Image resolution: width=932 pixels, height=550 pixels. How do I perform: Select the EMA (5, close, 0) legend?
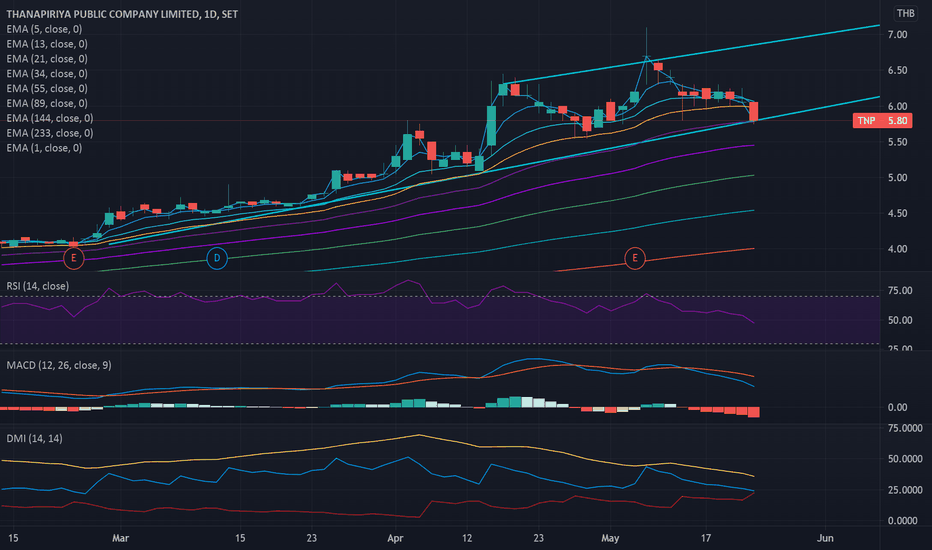tap(44, 29)
